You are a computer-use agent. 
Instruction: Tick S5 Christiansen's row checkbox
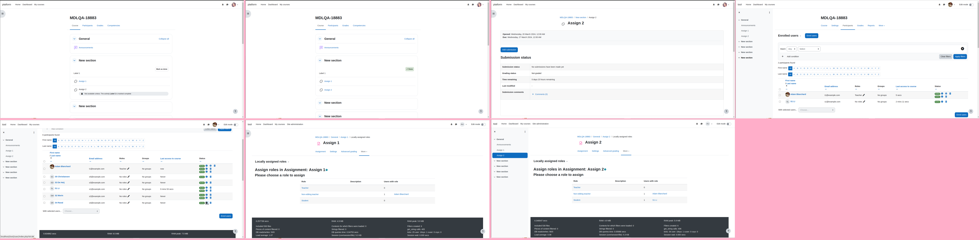point(44,177)
